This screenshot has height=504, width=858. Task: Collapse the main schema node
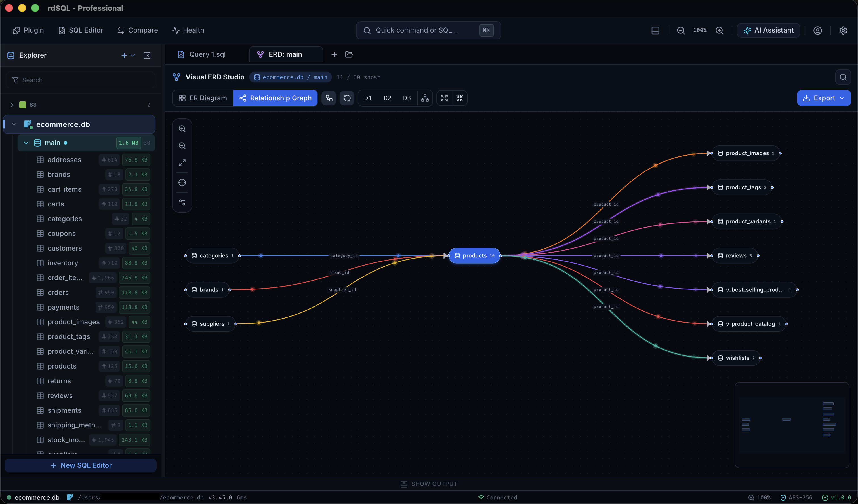coord(26,143)
